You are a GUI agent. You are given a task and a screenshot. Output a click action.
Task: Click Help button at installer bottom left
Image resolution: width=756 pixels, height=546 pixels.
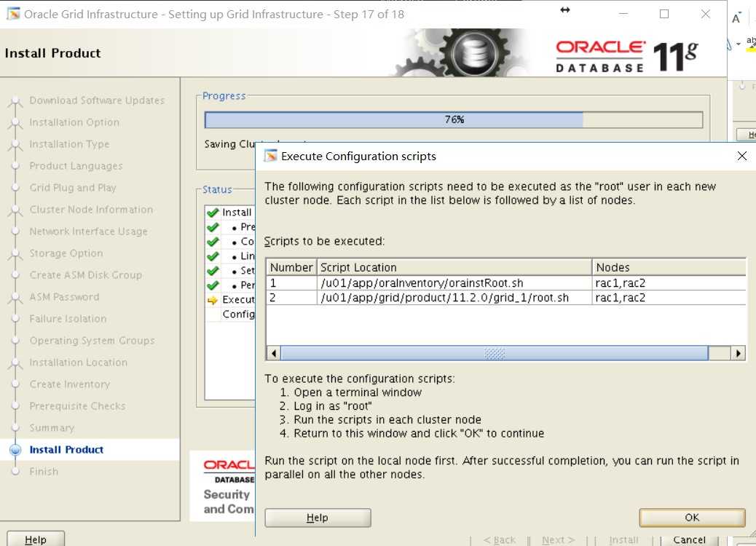tap(36, 539)
